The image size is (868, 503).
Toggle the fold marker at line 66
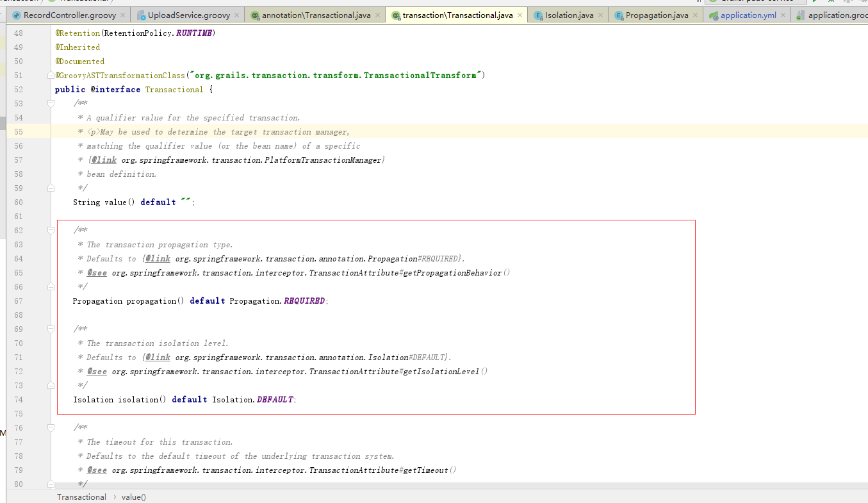click(x=51, y=286)
